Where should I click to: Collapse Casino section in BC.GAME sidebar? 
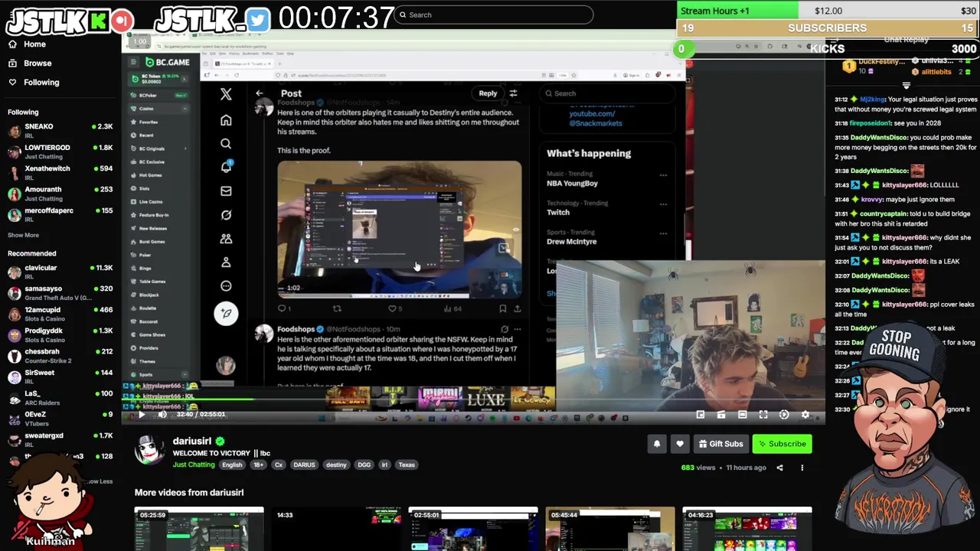pos(185,109)
